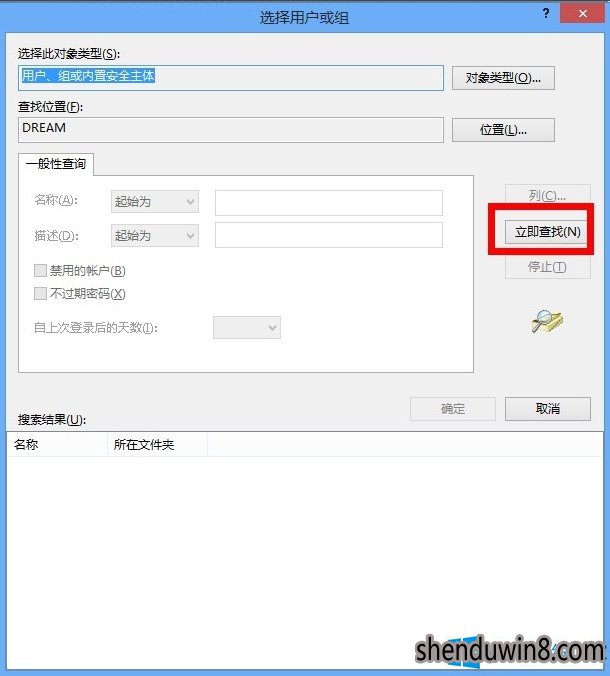This screenshot has height=676, width=610.
Task: Sort results by 名称 column header
Action: (57, 444)
